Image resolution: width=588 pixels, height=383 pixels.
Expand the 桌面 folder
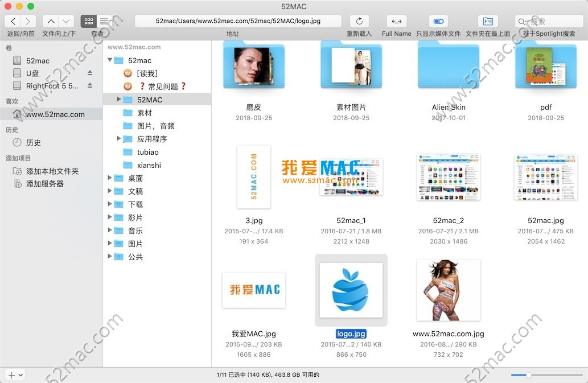pos(110,178)
